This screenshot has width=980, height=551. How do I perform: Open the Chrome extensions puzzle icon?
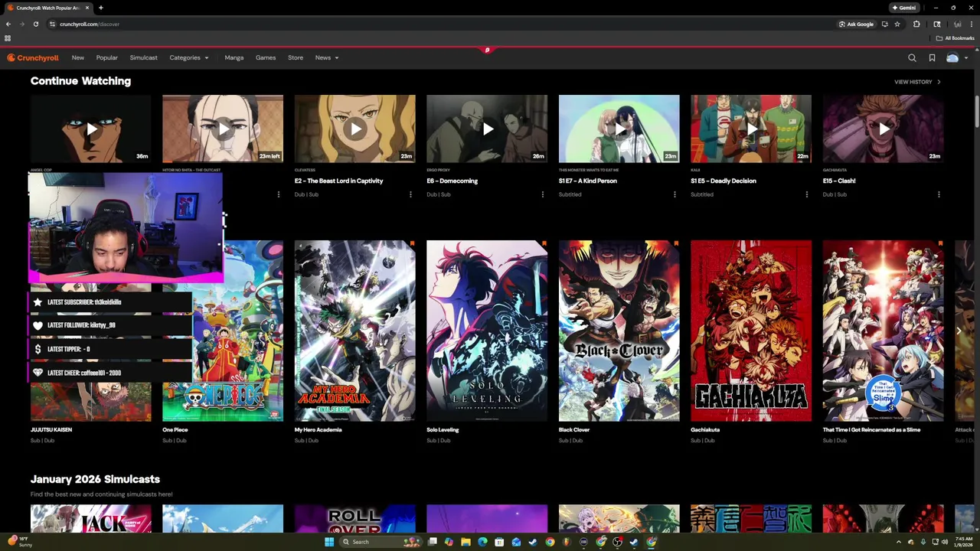pyautogui.click(x=916, y=24)
